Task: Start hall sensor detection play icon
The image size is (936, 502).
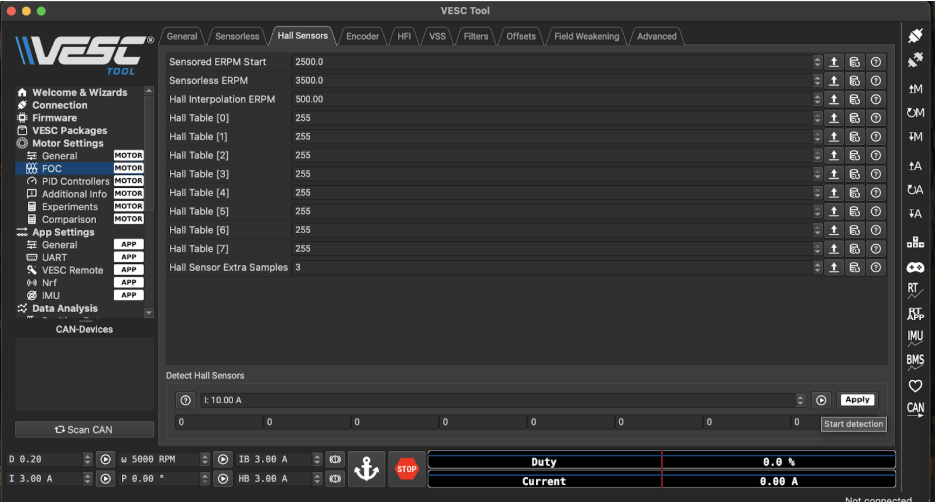Action: (x=821, y=401)
